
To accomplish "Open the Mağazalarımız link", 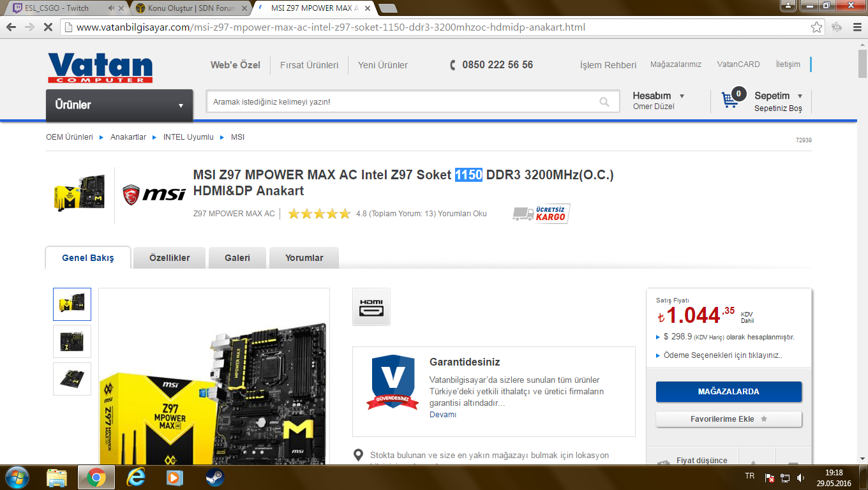I will [676, 64].
